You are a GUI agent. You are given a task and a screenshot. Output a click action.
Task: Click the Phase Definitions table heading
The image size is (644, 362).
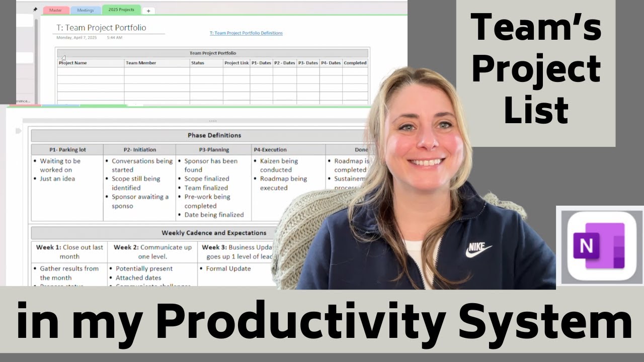(214, 135)
